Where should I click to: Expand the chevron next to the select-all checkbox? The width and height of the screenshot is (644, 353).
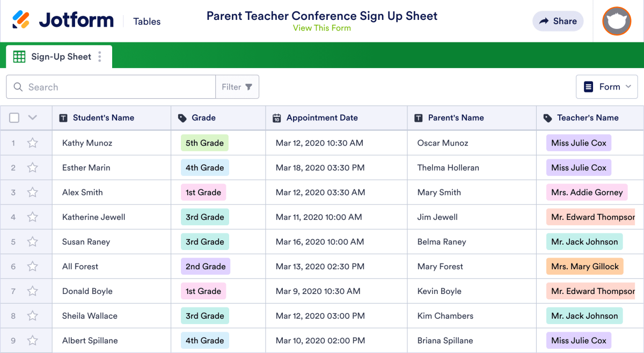coord(32,117)
